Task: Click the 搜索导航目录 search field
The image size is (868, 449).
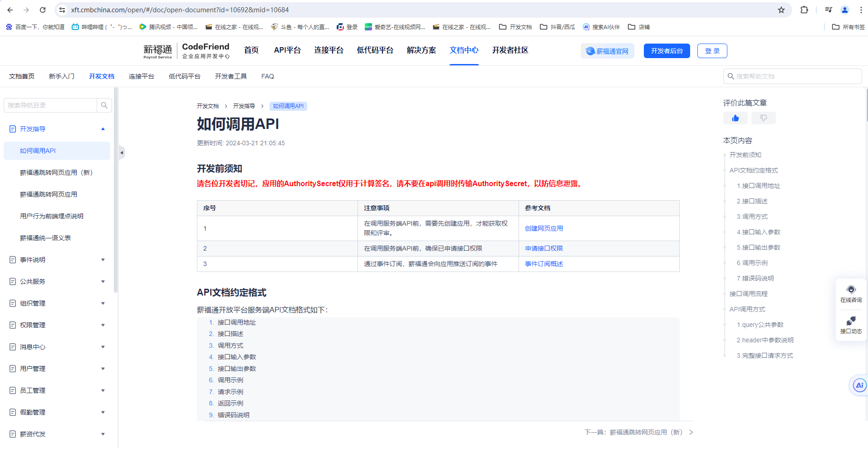Action: [x=50, y=105]
